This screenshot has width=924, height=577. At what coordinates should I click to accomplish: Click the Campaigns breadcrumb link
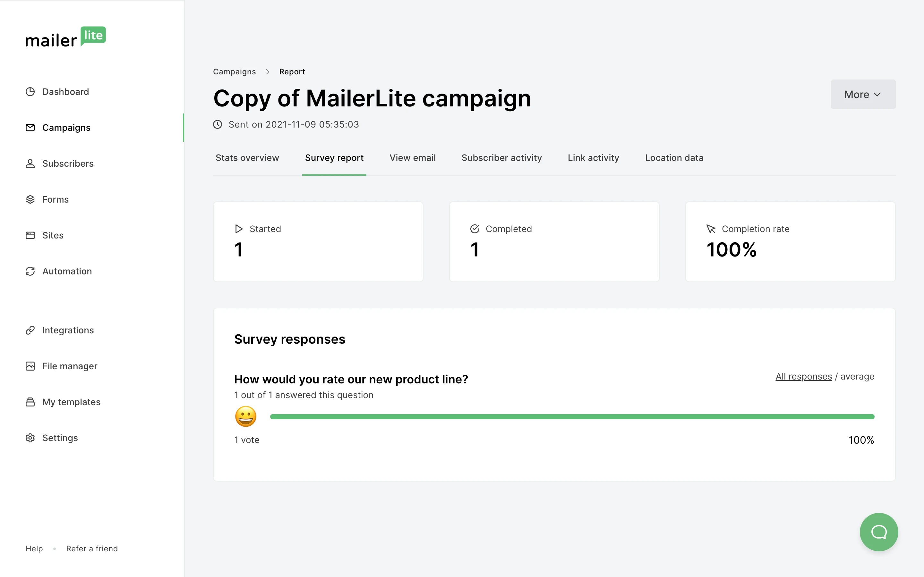234,72
